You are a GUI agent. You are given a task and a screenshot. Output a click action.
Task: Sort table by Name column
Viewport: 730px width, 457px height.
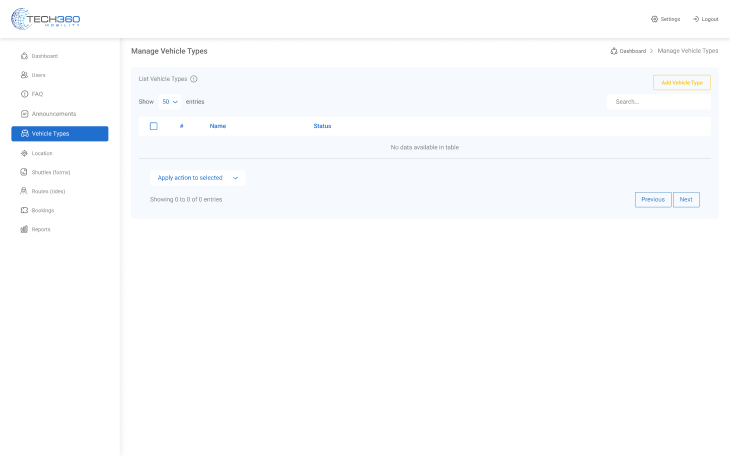tap(218, 126)
